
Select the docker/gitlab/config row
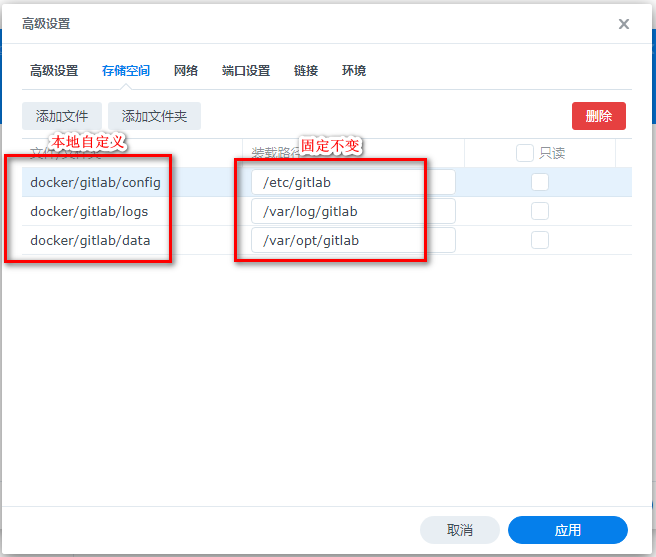tap(327, 182)
